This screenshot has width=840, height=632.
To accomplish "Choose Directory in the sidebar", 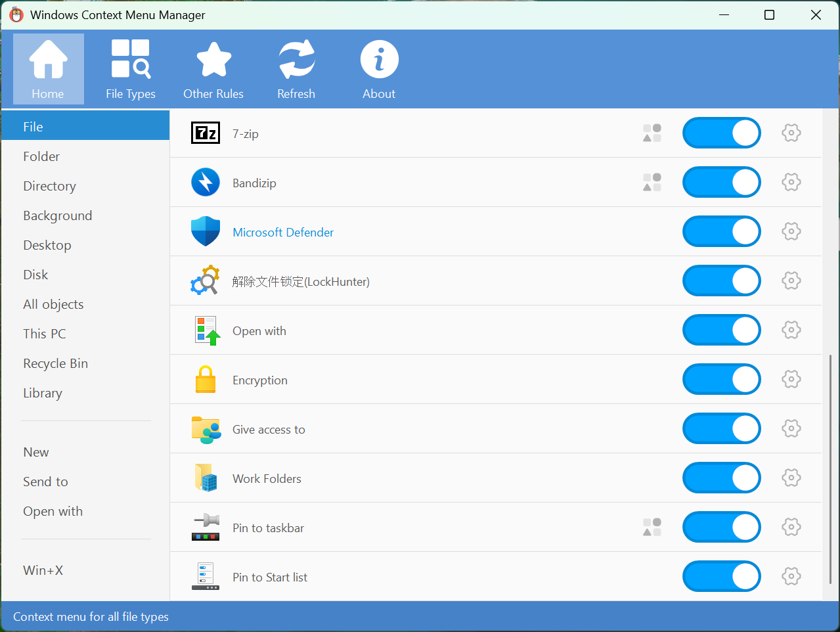I will pos(85,186).
